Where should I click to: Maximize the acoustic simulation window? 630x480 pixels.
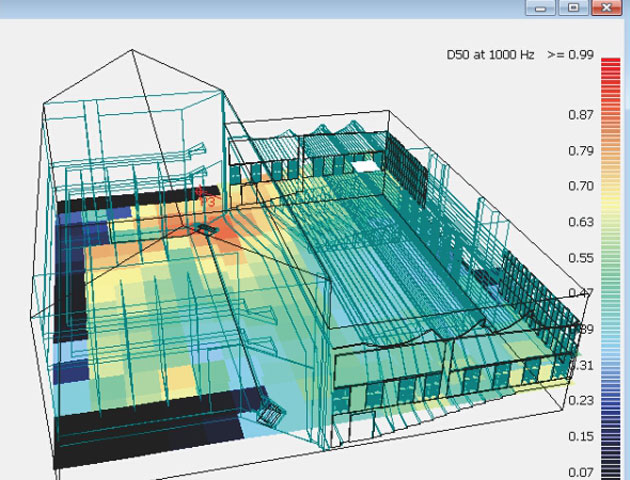[573, 8]
